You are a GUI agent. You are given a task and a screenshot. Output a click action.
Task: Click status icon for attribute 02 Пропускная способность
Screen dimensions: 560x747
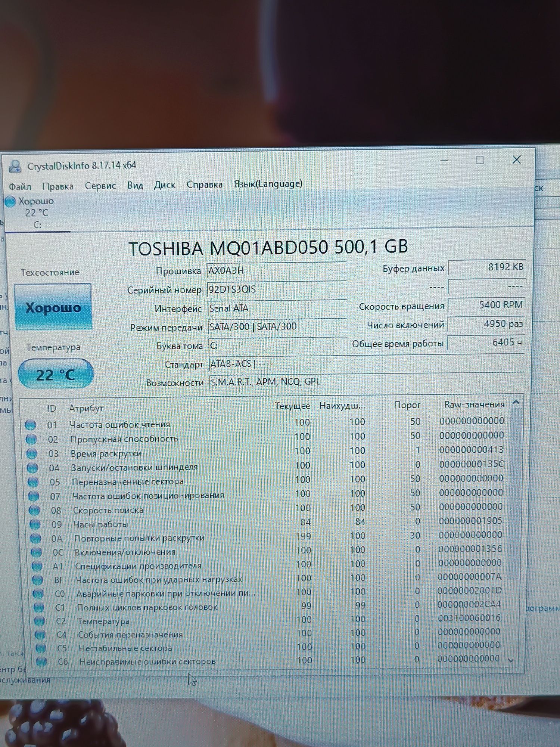pyautogui.click(x=31, y=439)
